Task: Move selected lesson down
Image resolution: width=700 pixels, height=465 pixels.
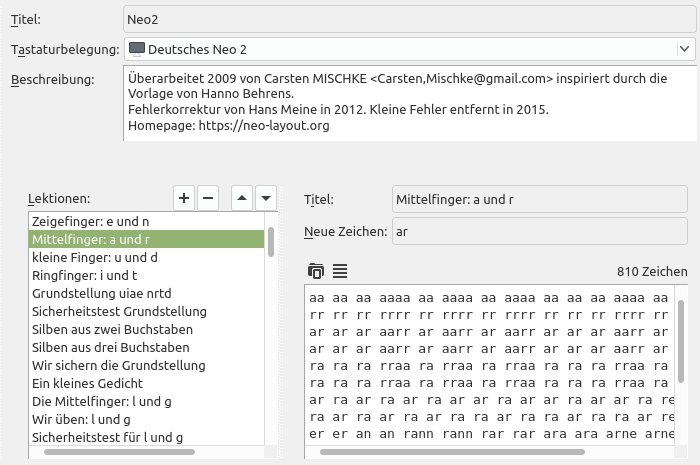Action: (266, 198)
